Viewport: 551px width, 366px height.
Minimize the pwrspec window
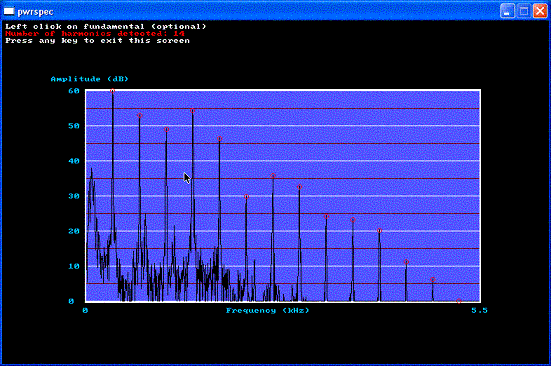pyautogui.click(x=507, y=11)
